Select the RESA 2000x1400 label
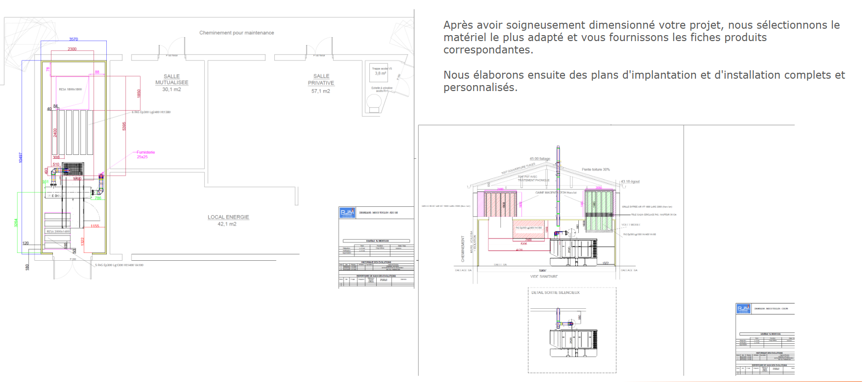868x382 pixels. (x=58, y=231)
